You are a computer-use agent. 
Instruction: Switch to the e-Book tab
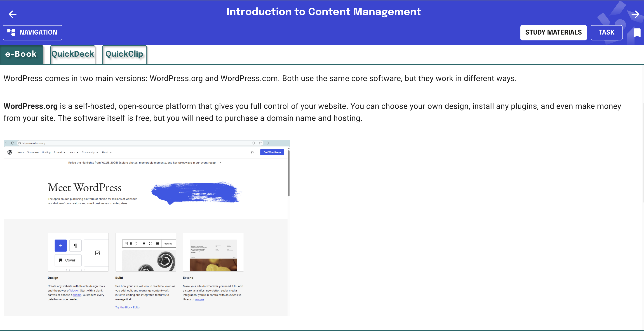21,54
